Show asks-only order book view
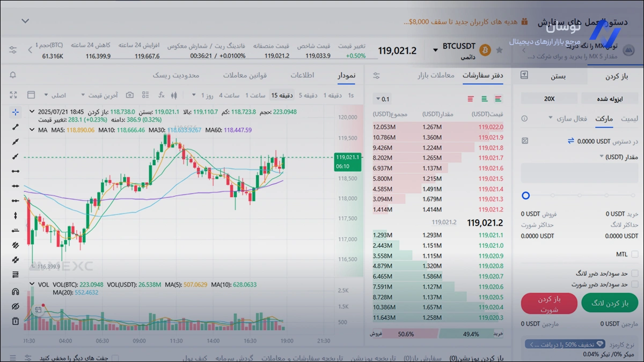 [471, 99]
